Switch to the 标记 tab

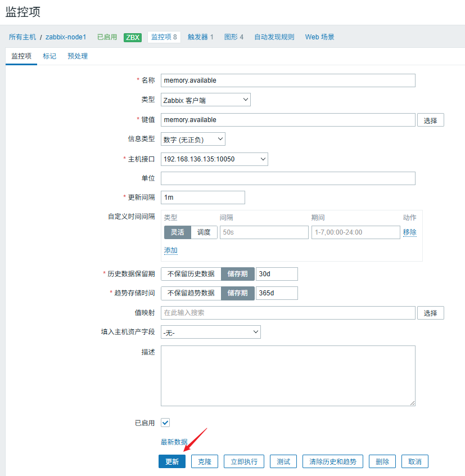pos(49,56)
